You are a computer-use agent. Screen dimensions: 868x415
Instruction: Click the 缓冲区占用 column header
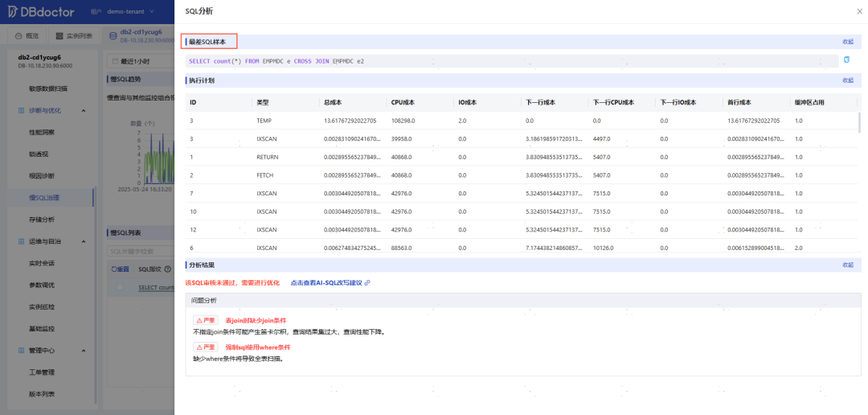(x=809, y=102)
